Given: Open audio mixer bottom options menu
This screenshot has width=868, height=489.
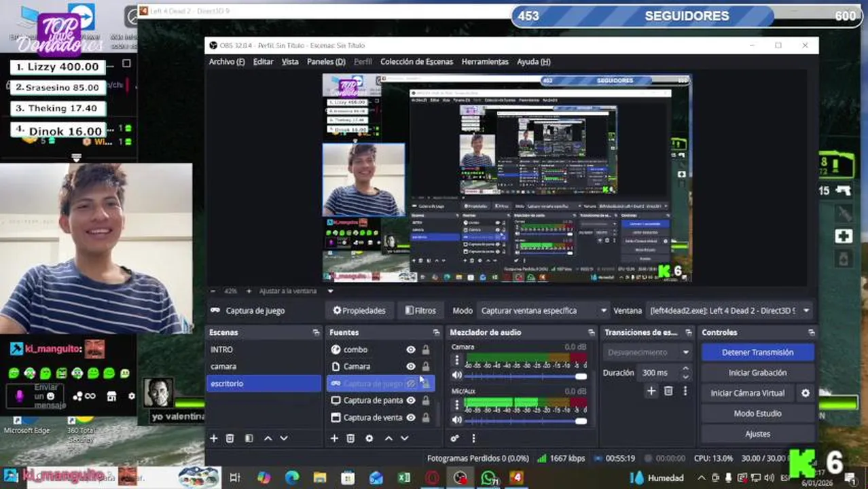Looking at the screenshot, I should (473, 439).
